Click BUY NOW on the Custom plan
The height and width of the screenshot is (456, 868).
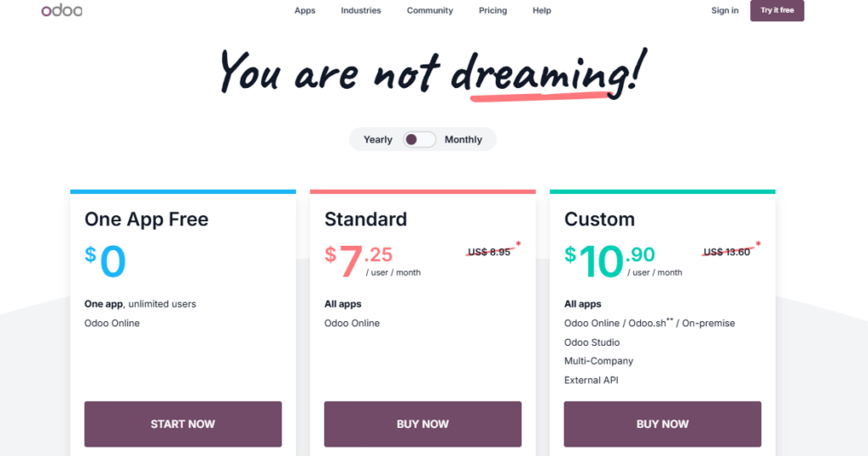pyautogui.click(x=663, y=424)
